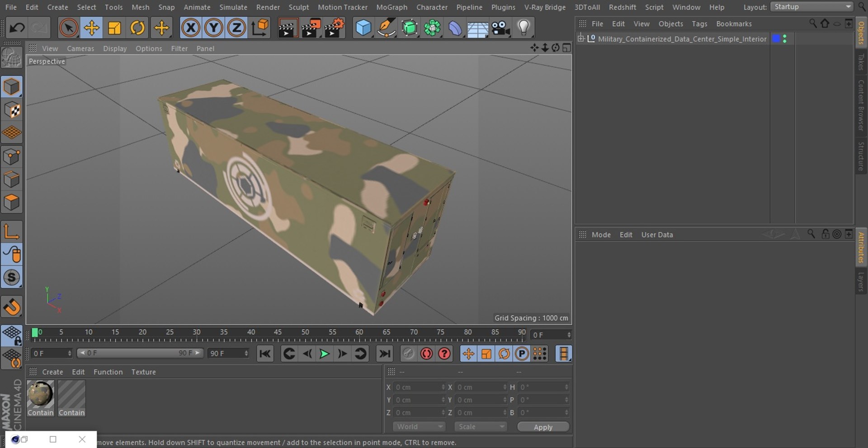Toggle coordinate system icon
The height and width of the screenshot is (448, 868).
260,28
